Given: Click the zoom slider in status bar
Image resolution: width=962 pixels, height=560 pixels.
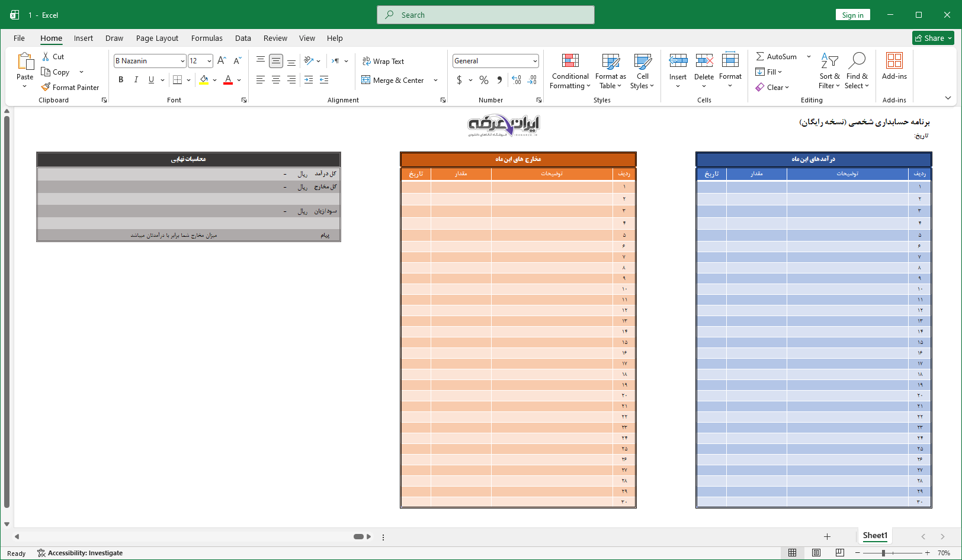Looking at the screenshot, I should click(883, 553).
